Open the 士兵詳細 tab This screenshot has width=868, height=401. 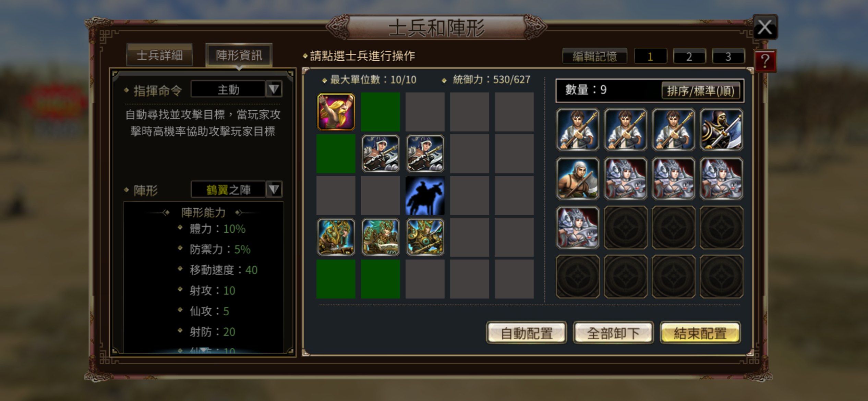(159, 55)
